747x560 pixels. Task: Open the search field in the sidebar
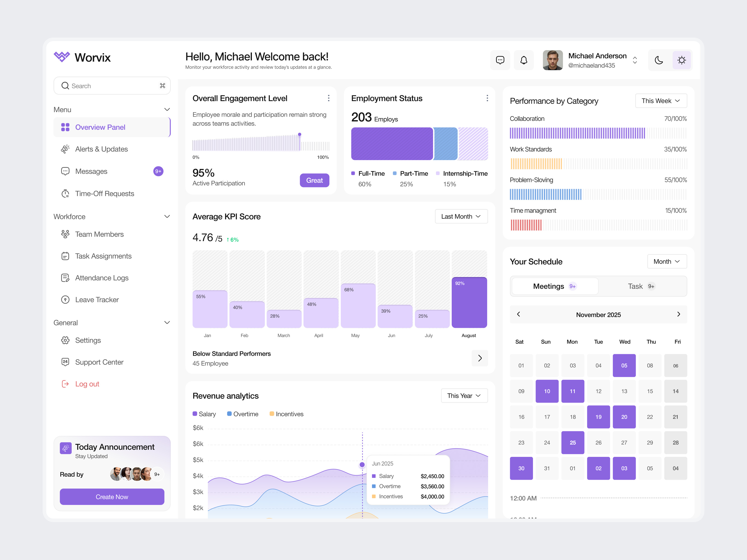click(112, 85)
